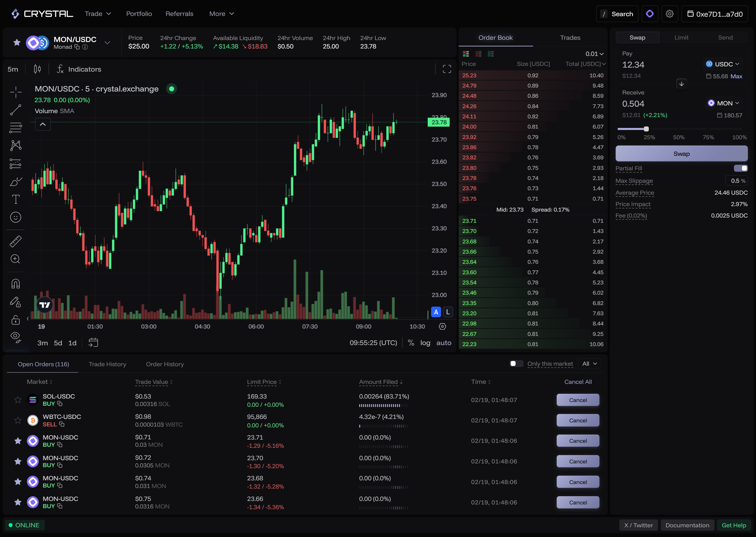The image size is (756, 537).
Task: Select the text annotation tool
Action: [16, 199]
